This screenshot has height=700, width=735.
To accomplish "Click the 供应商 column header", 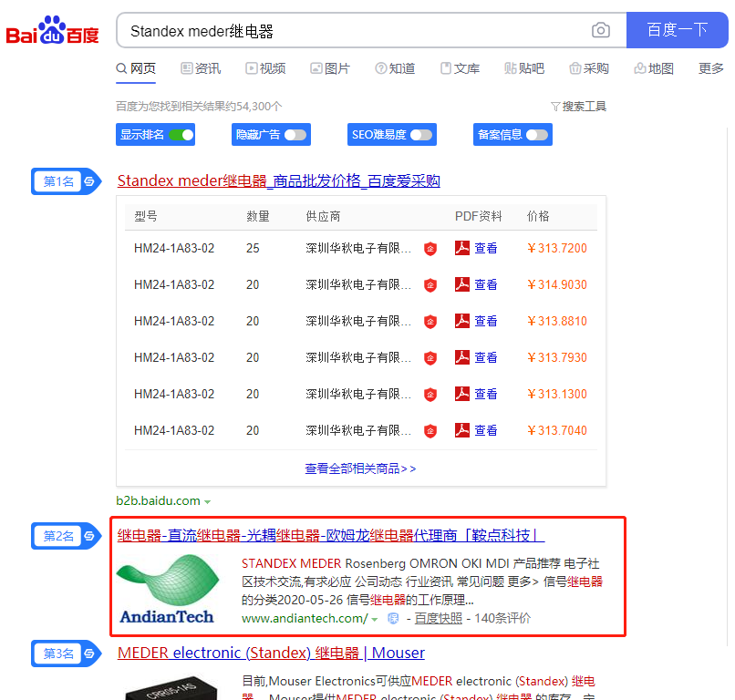I will pyautogui.click(x=323, y=216).
